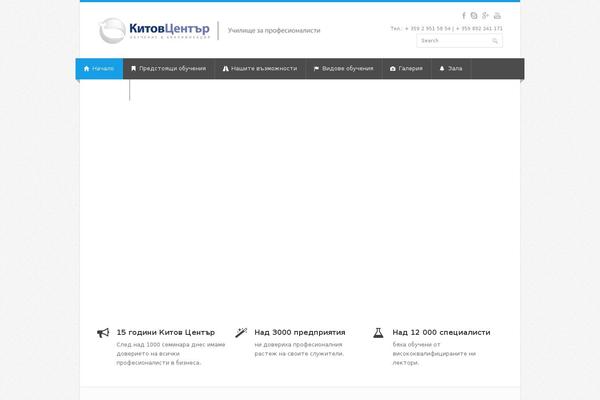
Task: Open the Нашите възможности menu item
Action: click(x=260, y=69)
